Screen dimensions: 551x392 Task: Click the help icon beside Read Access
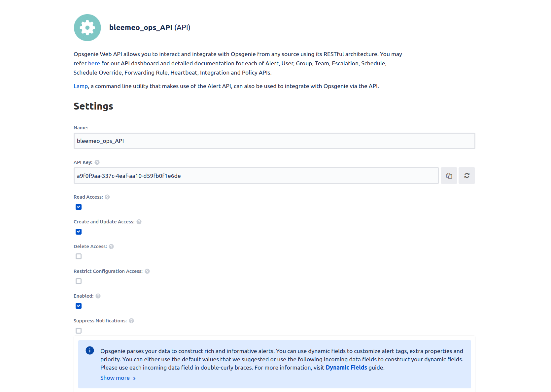coord(107,197)
